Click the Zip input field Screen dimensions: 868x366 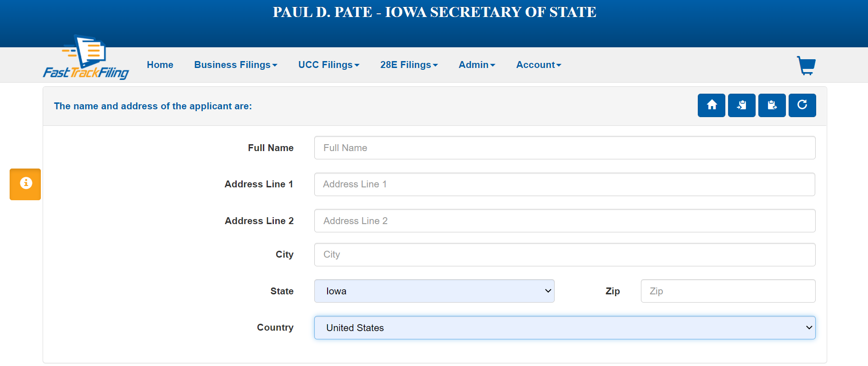728,291
